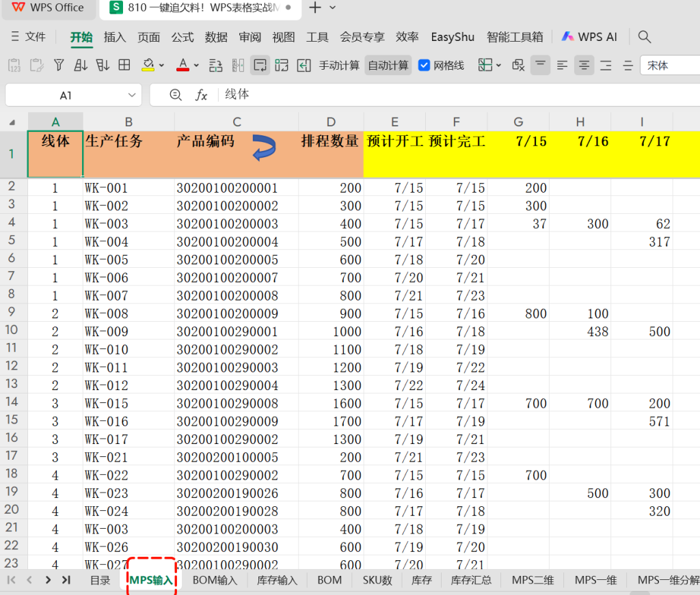Open the new tab dropdown chevron
Image resolution: width=700 pixels, height=595 pixels.
pos(333,8)
